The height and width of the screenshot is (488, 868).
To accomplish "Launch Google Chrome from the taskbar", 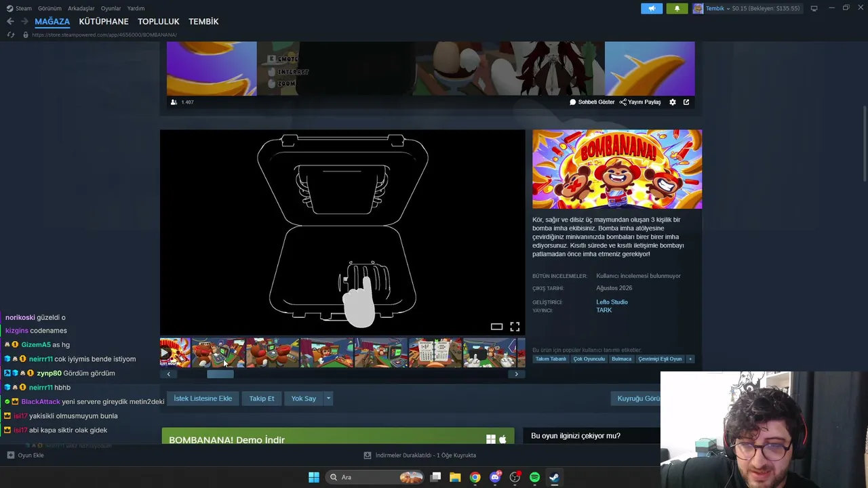I will pyautogui.click(x=475, y=477).
